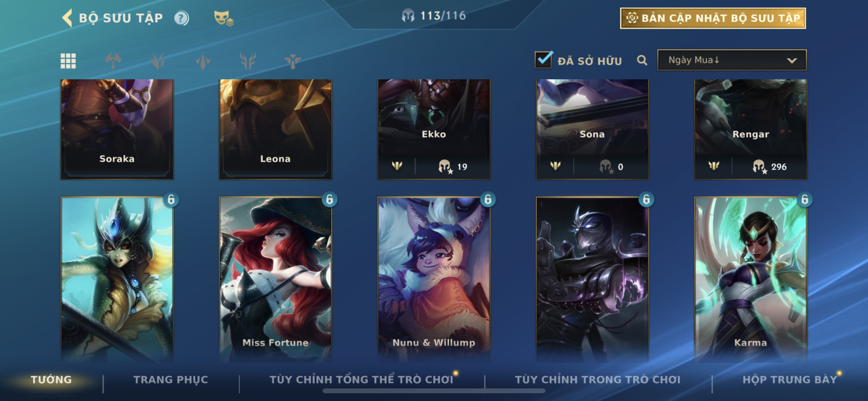Click Rengar's role icon on card
Screen dimensions: 868x401
[714, 165]
